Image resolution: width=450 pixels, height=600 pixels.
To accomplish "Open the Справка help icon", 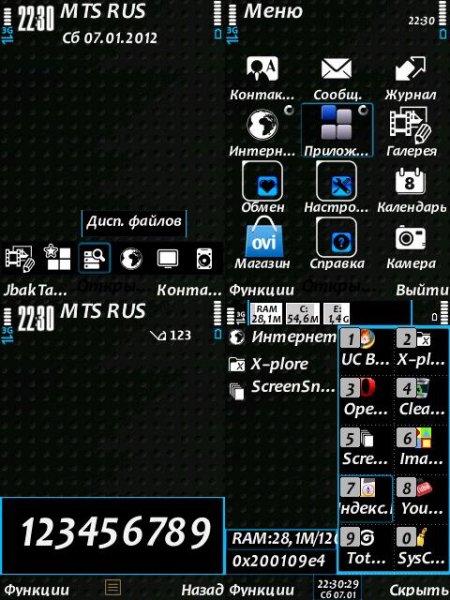I will pyautogui.click(x=336, y=237).
